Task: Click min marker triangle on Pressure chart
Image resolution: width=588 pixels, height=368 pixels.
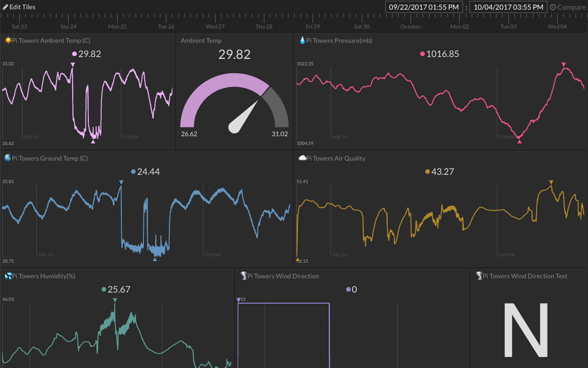Action: 519,142
